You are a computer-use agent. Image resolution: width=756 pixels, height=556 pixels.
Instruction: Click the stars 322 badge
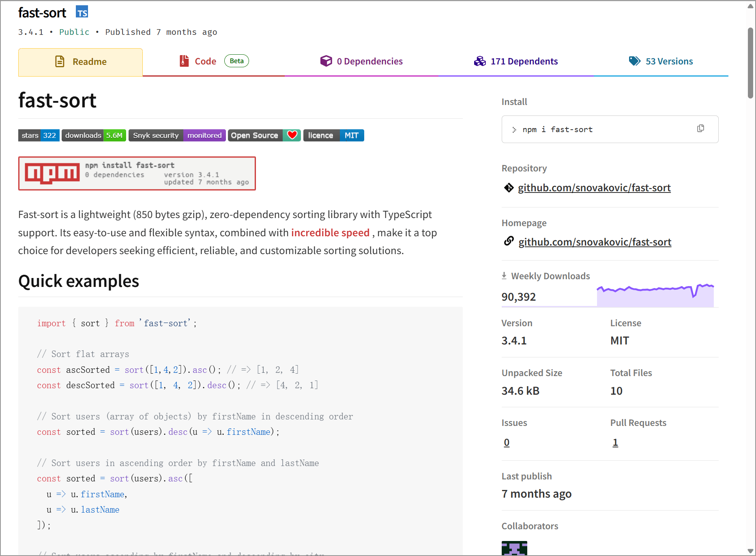[x=39, y=135]
